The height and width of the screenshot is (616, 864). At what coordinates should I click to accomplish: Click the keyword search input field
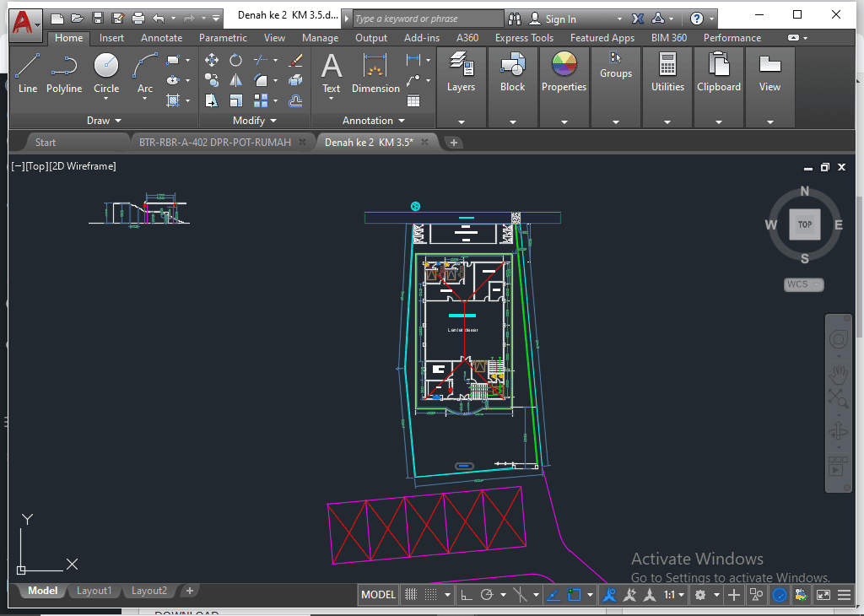coord(426,19)
